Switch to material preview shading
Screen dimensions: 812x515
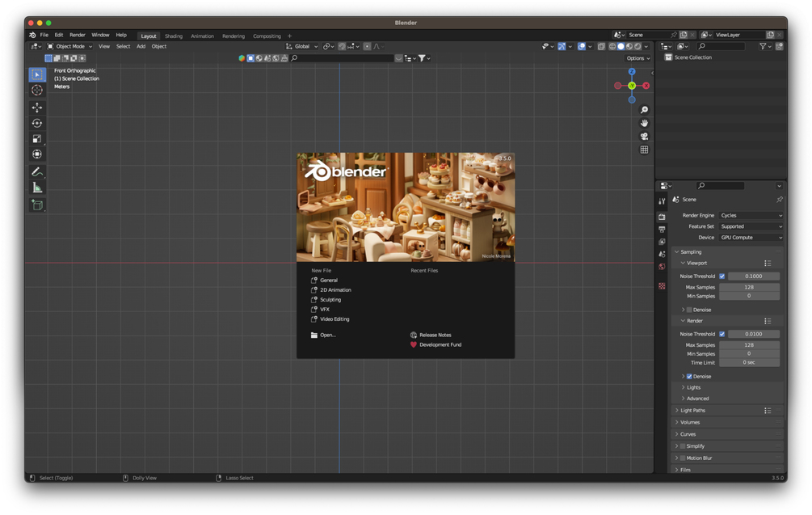click(x=629, y=46)
